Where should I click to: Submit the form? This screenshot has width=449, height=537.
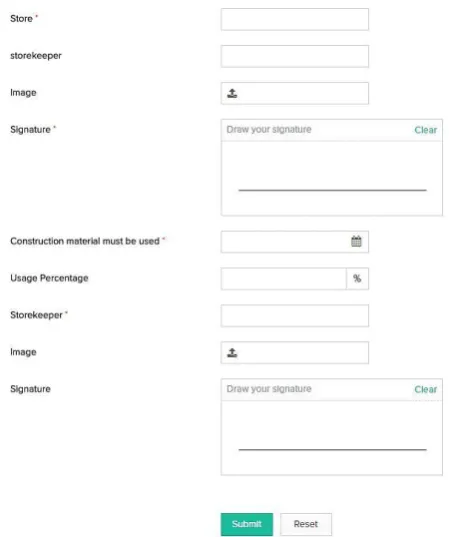[x=247, y=524]
